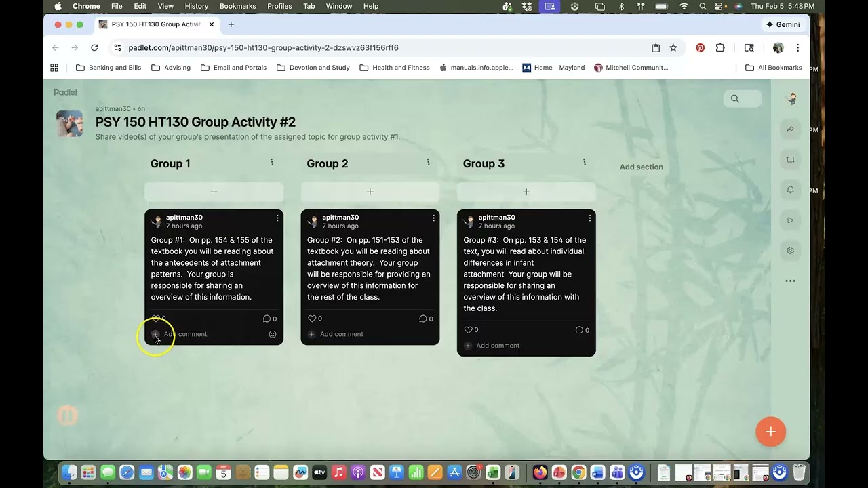Open All Bookmarks folder
This screenshot has height=488, width=868.
pyautogui.click(x=774, y=68)
